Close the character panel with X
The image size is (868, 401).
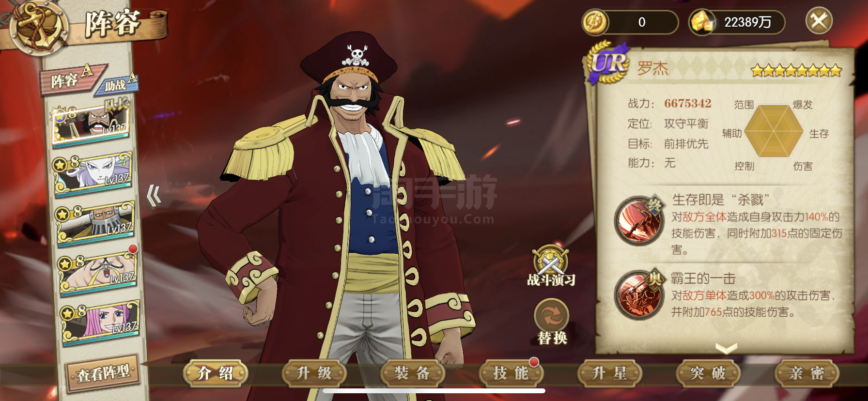pos(819,21)
